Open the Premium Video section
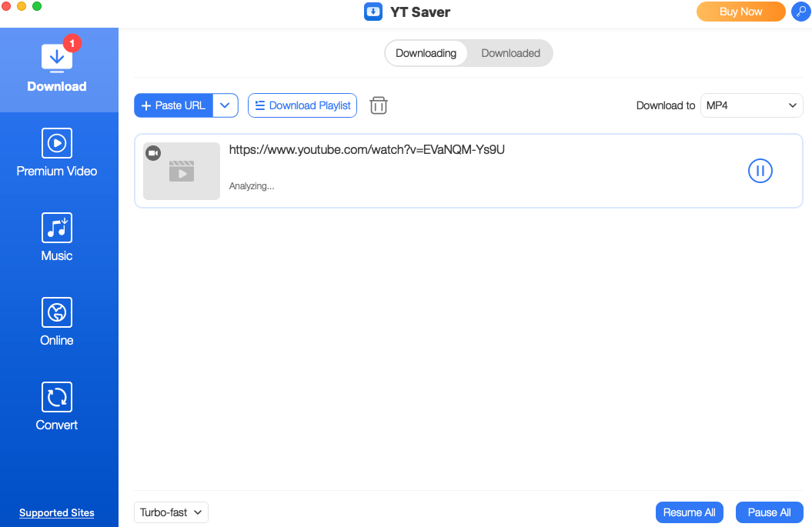 coord(57,153)
